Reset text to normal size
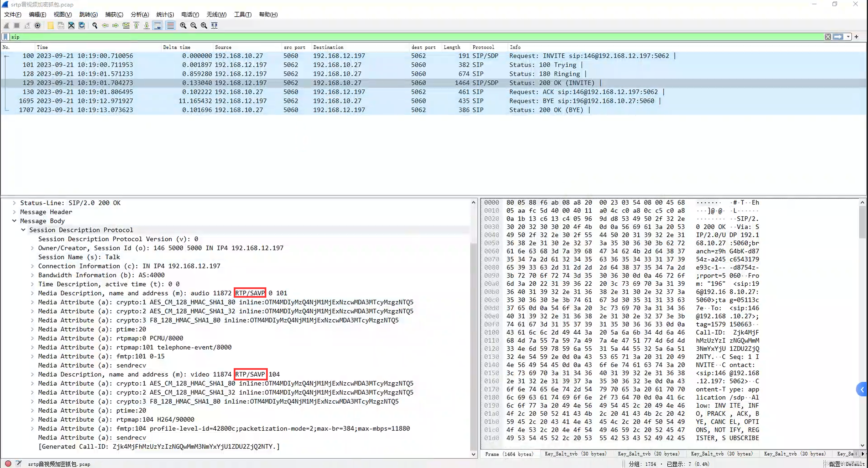The image size is (868, 468). click(x=204, y=25)
